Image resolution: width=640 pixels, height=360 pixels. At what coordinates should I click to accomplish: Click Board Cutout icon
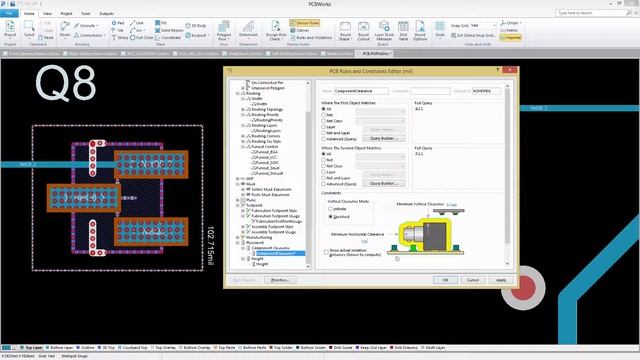[363, 31]
